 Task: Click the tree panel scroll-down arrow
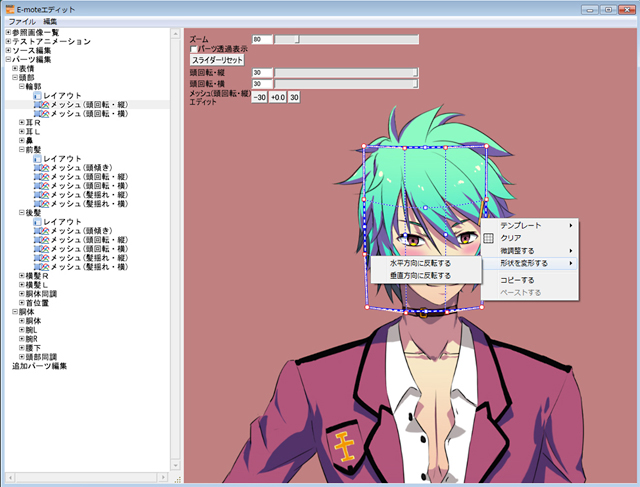pos(176,465)
